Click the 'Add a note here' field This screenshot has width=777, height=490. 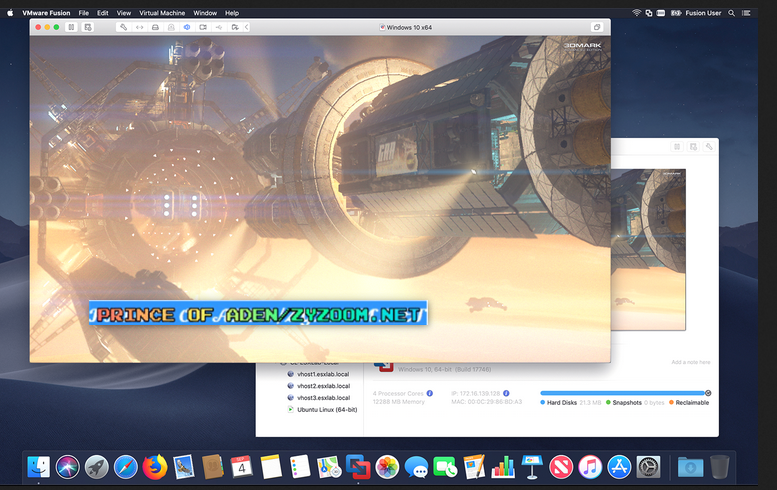click(691, 362)
